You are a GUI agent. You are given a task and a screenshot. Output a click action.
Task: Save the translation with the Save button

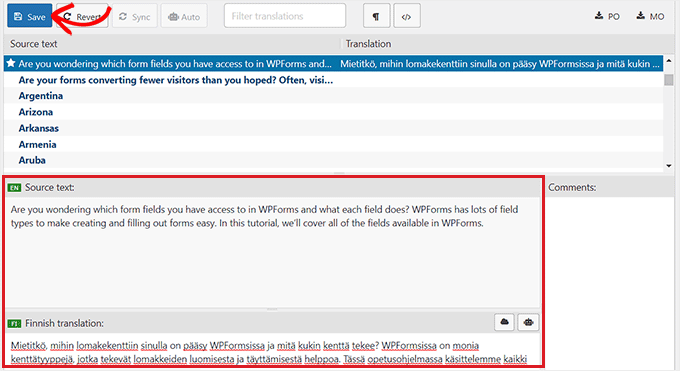(29, 16)
